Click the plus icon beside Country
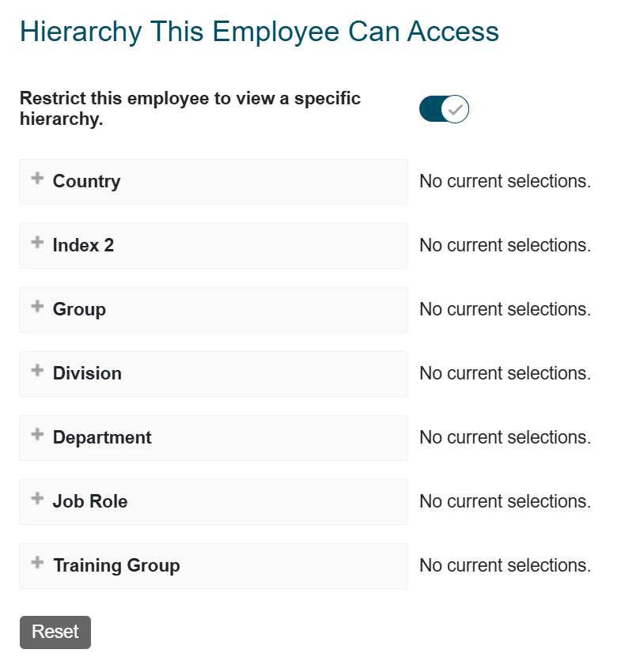Viewport: 625px width, 672px height. click(37, 178)
